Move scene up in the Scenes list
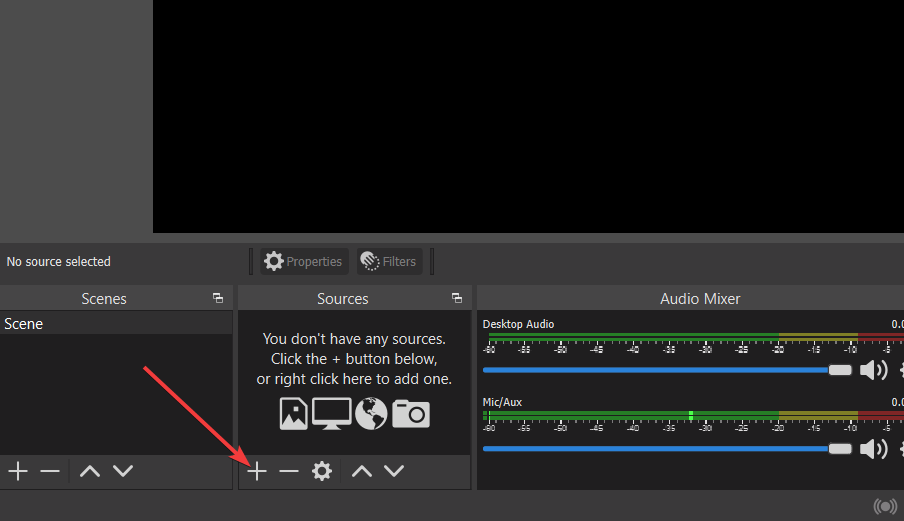 coord(90,471)
